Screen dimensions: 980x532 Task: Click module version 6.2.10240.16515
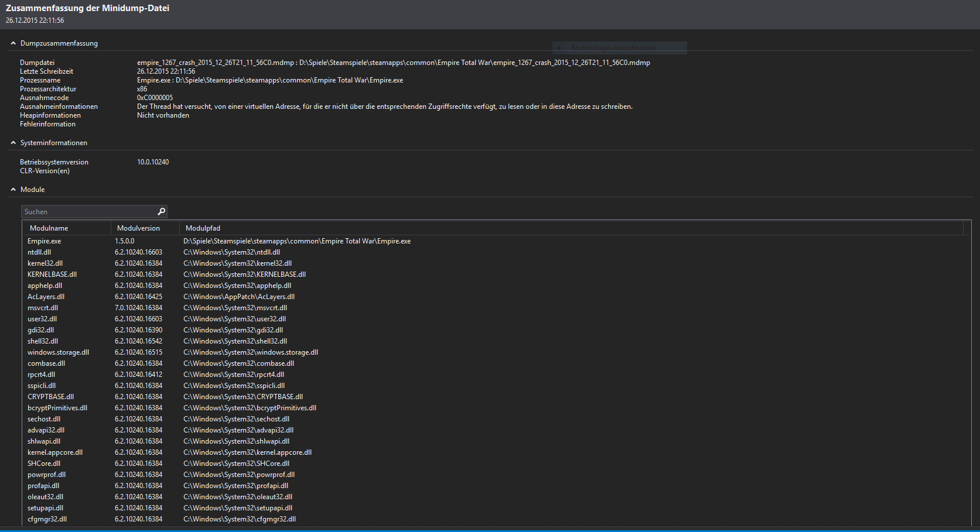tap(138, 352)
